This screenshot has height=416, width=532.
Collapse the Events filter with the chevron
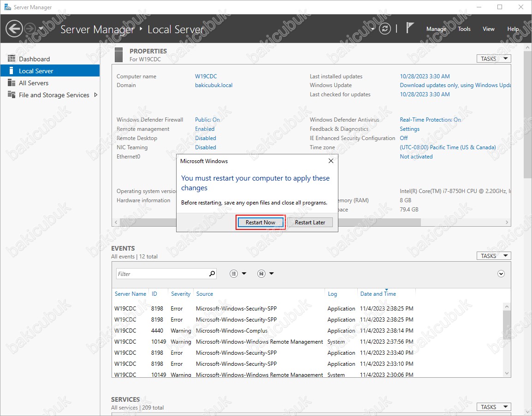(501, 274)
